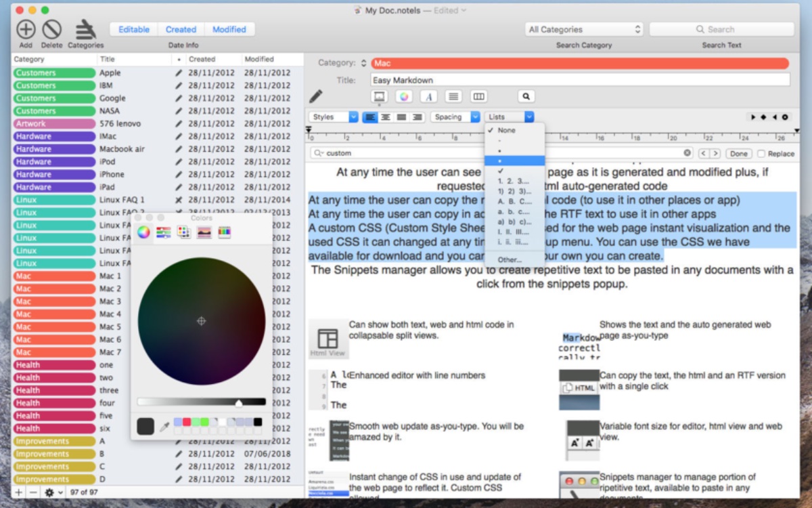Click the font 'A' icon under Title
Image resolution: width=812 pixels, height=508 pixels.
[429, 97]
